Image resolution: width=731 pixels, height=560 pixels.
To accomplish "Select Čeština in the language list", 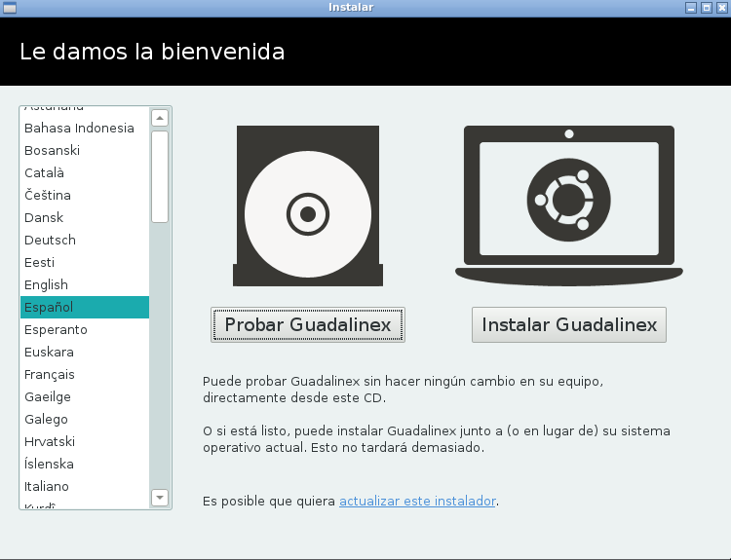I will [x=85, y=195].
